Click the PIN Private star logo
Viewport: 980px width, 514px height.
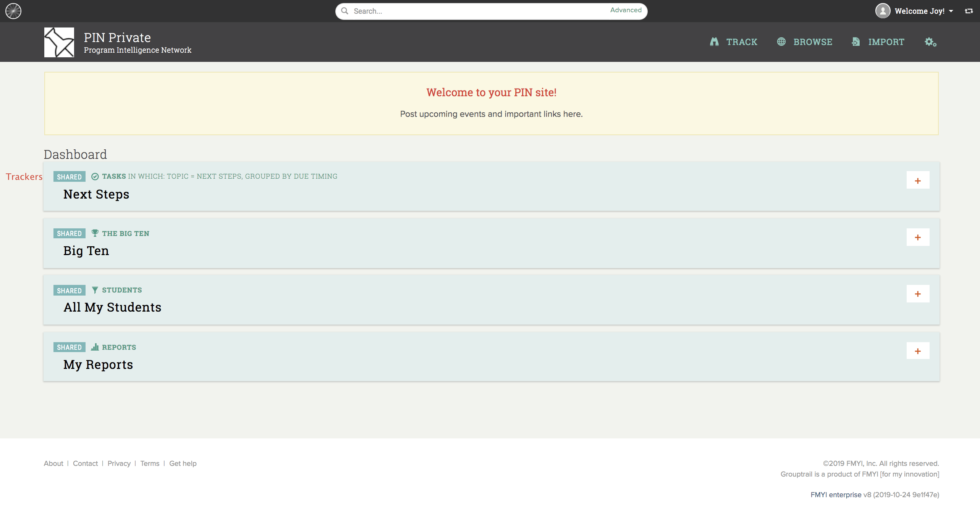pyautogui.click(x=59, y=42)
